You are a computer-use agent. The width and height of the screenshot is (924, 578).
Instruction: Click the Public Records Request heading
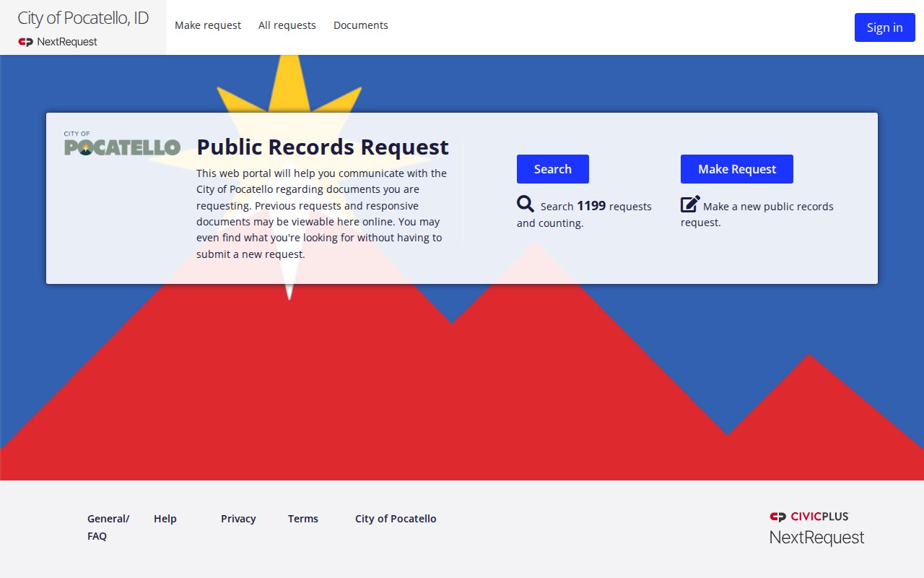pyautogui.click(x=323, y=147)
